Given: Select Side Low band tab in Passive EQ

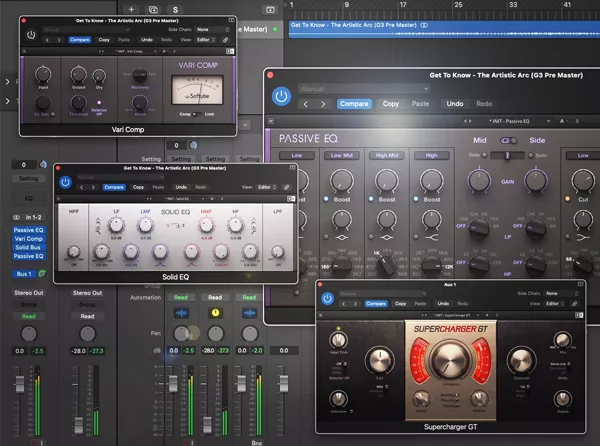Looking at the screenshot, I should tap(583, 155).
